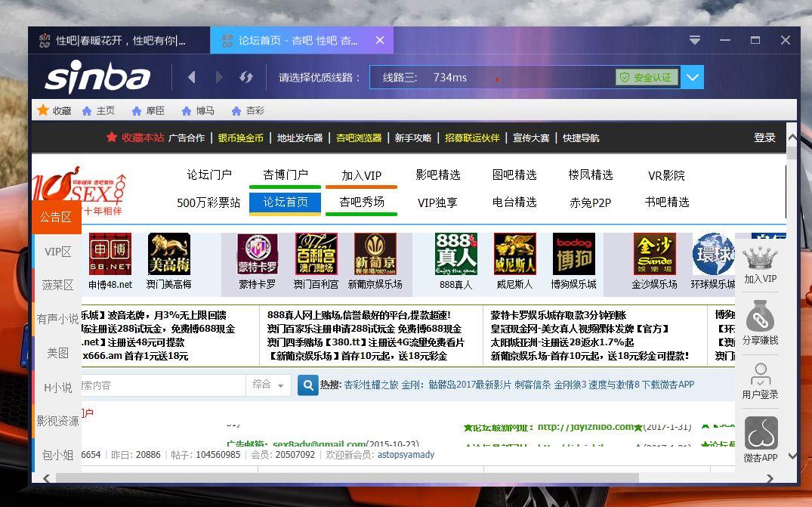
Task: Switch to the first browser tab 性吧
Action: click(119, 40)
